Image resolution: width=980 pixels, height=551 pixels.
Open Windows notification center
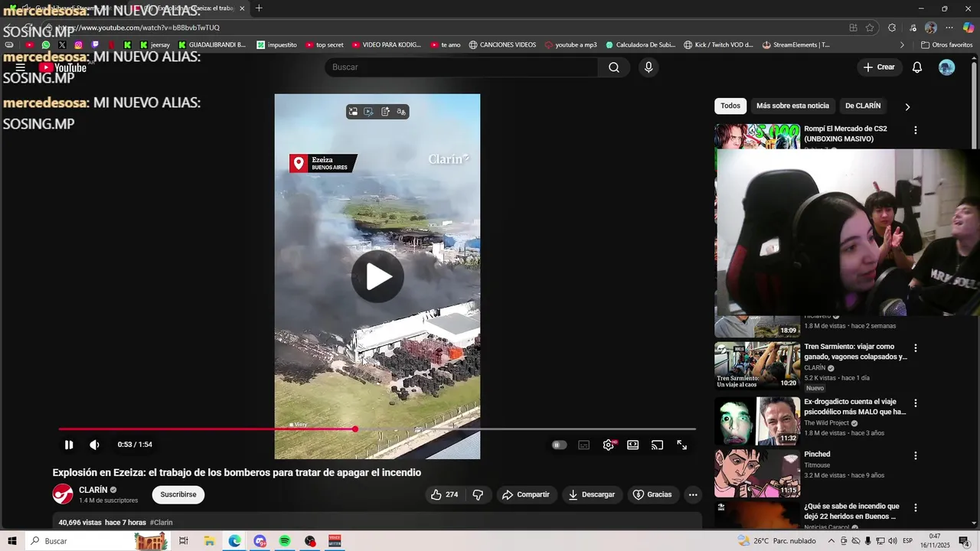(964, 541)
